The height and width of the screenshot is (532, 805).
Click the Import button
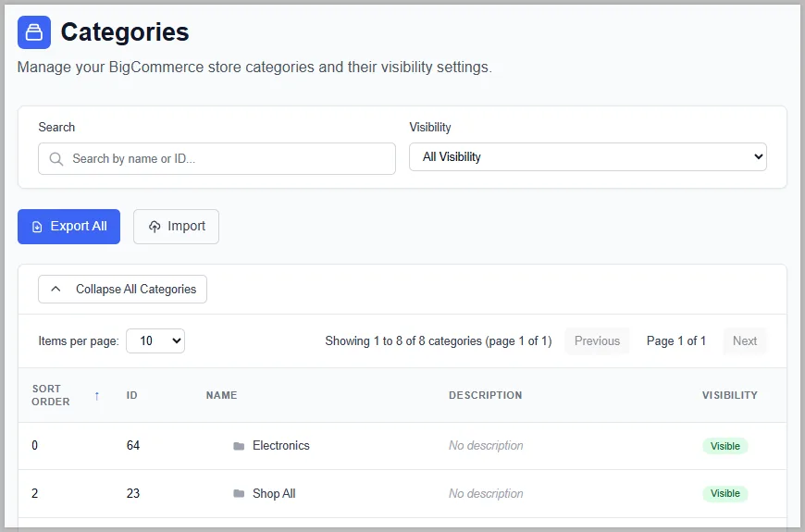[176, 227]
